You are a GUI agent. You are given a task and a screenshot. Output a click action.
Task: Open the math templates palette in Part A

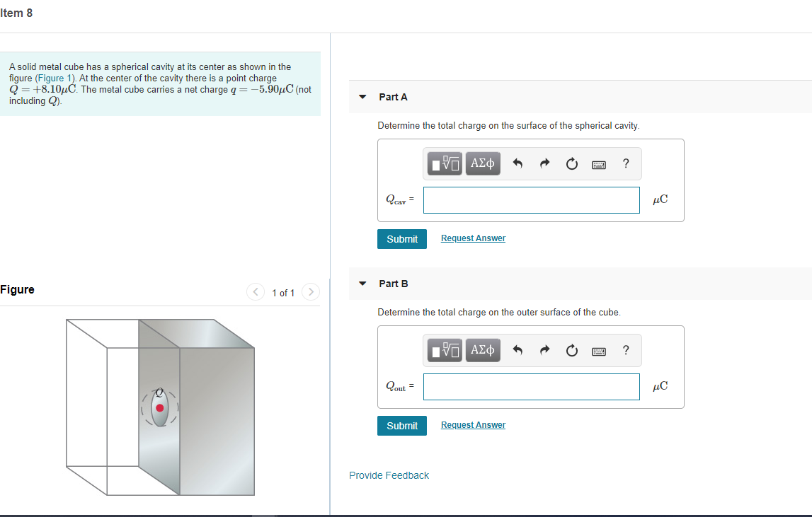click(446, 163)
